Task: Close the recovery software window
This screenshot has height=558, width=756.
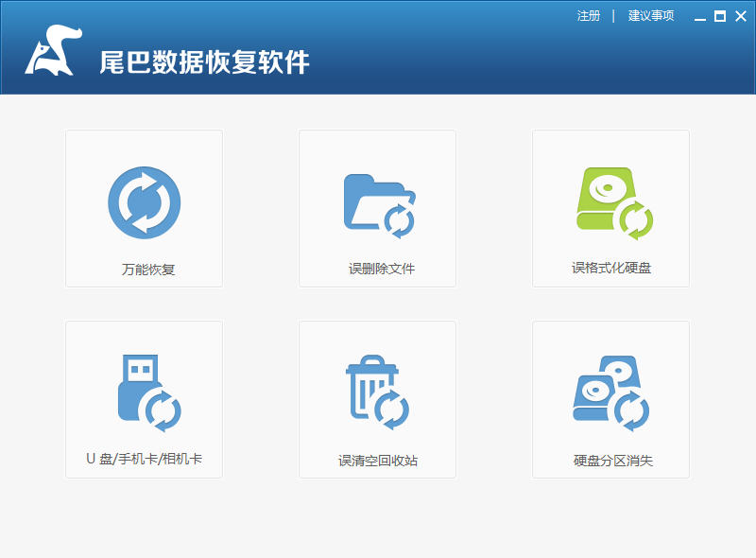Action: pos(741,16)
